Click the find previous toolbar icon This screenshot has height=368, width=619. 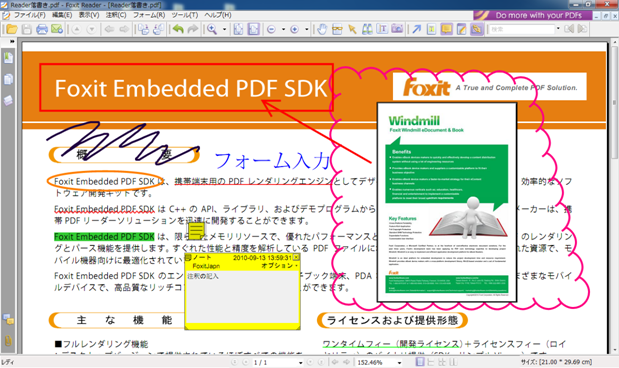pyautogui.click(x=569, y=29)
